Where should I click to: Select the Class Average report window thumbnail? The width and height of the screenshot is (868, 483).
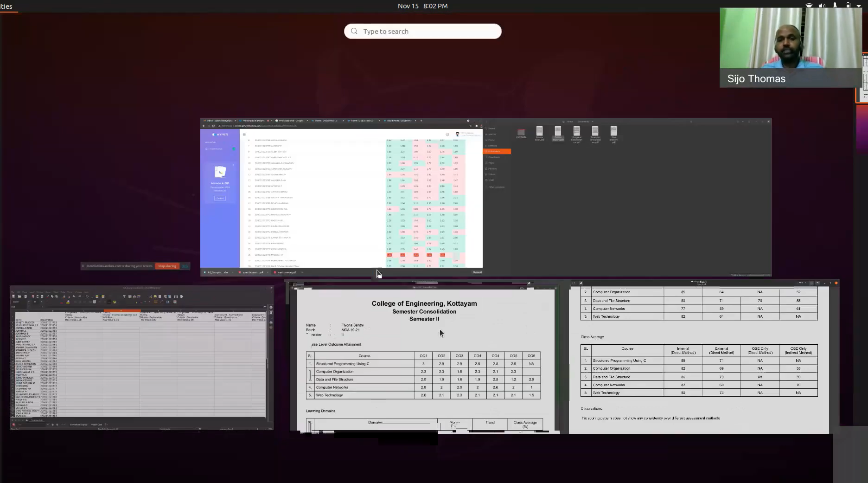[x=699, y=357]
